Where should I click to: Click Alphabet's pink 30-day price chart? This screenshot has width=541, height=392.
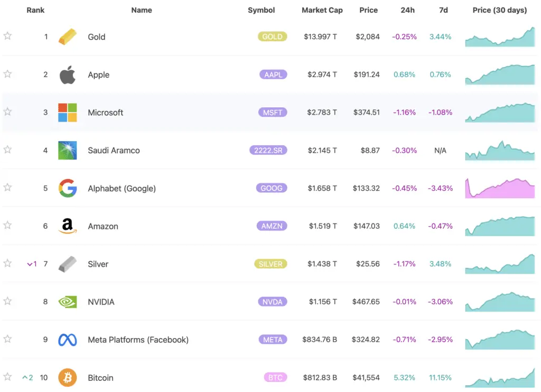click(x=499, y=188)
